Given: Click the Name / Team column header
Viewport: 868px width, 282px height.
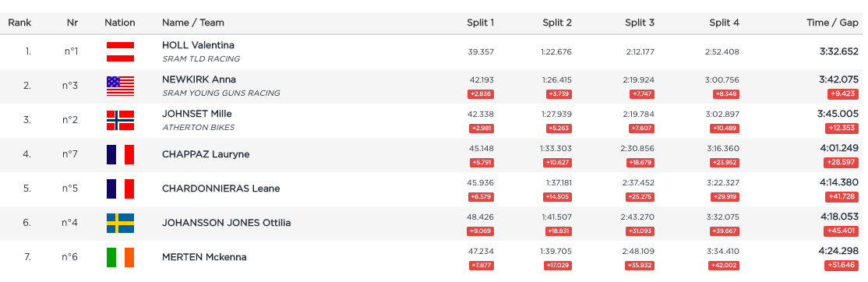Looking at the screenshot, I should pyautogui.click(x=193, y=23).
